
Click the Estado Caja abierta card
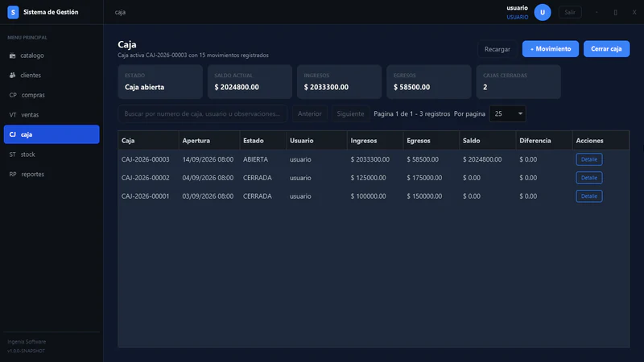(x=160, y=82)
